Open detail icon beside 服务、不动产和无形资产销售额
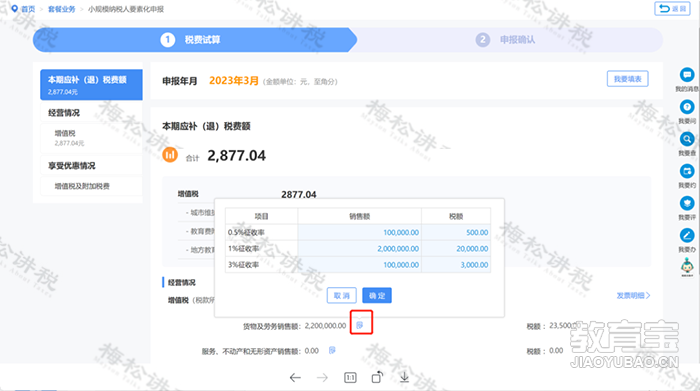The width and height of the screenshot is (700, 391). (x=332, y=350)
